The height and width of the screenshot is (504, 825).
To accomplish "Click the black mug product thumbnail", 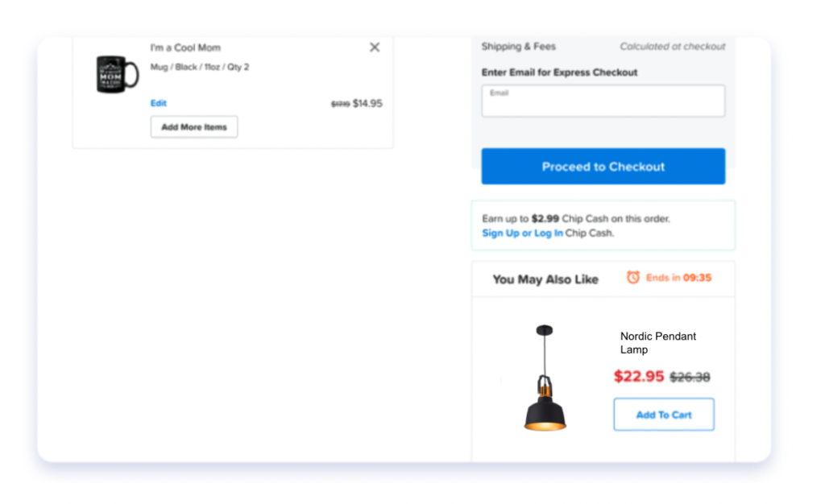I will (118, 74).
